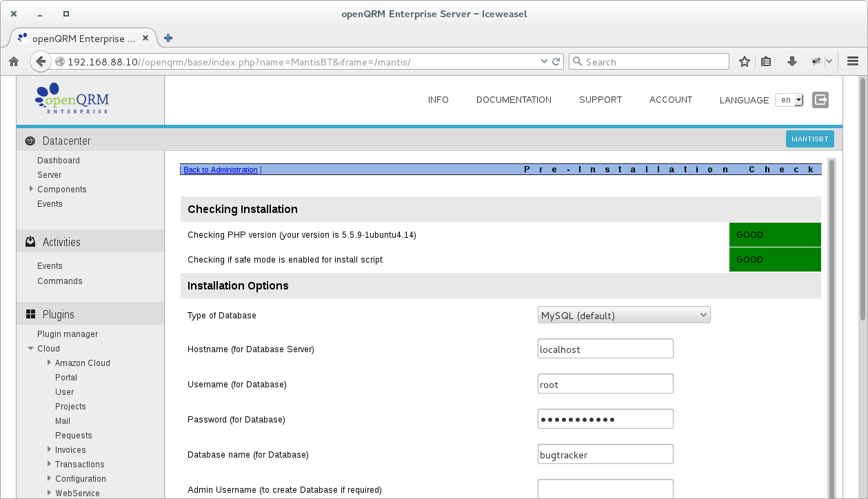Viewport: 868px width, 499px height.
Task: Open Events under Datacenter
Action: (x=50, y=203)
